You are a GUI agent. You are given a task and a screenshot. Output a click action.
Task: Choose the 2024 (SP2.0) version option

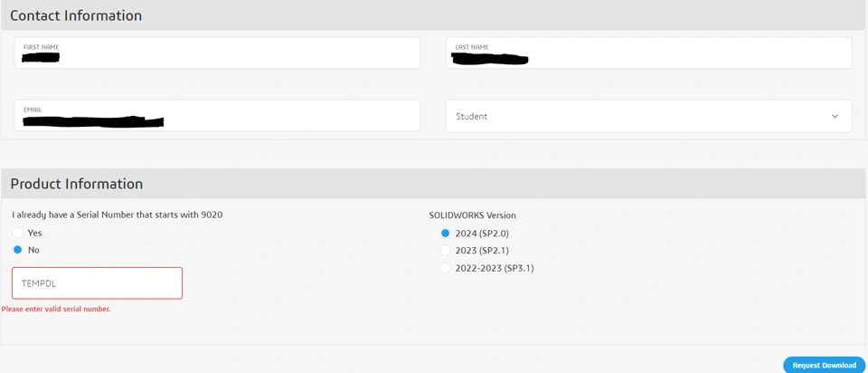pos(445,234)
